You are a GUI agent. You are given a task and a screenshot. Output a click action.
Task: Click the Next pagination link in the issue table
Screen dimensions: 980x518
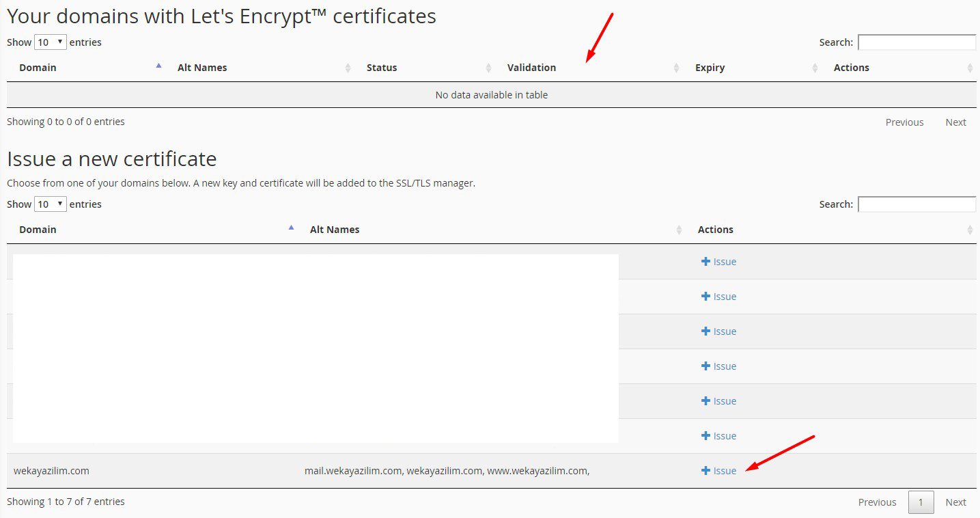[955, 502]
